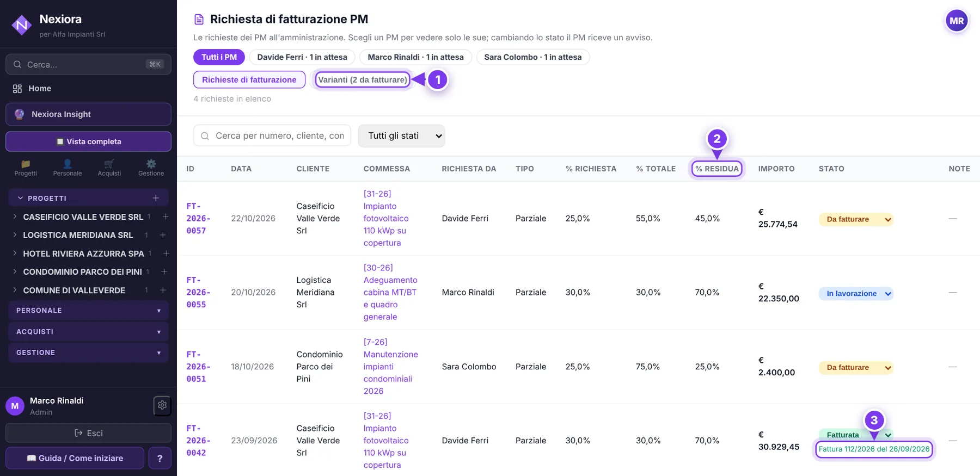Open status dropdown for request FT-2026-0051
The height and width of the screenshot is (476, 980).
[x=856, y=367]
